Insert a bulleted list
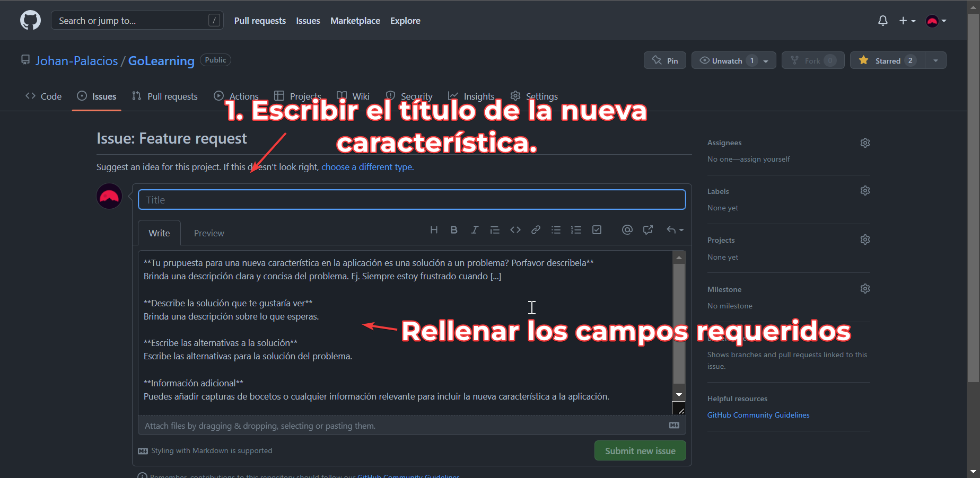This screenshot has height=478, width=980. tap(556, 230)
